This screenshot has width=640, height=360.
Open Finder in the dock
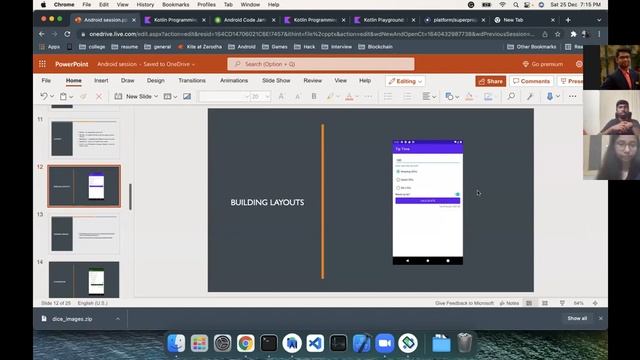pos(176,343)
